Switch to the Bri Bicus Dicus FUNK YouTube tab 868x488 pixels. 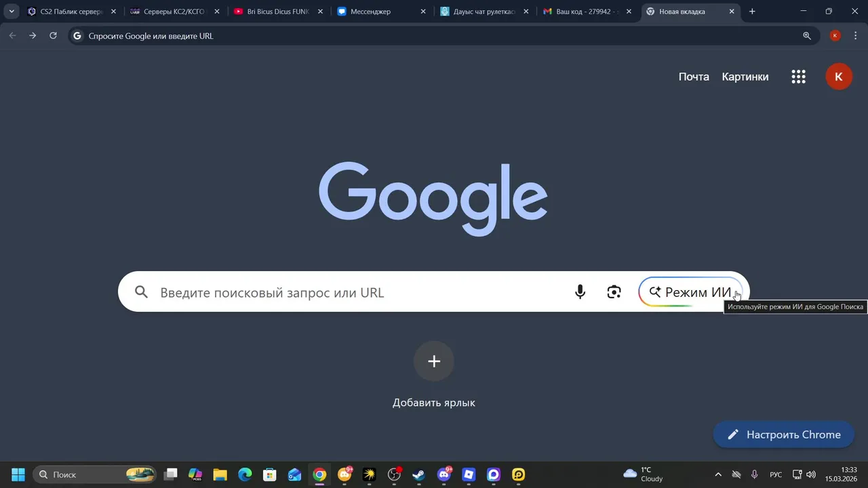(x=278, y=12)
